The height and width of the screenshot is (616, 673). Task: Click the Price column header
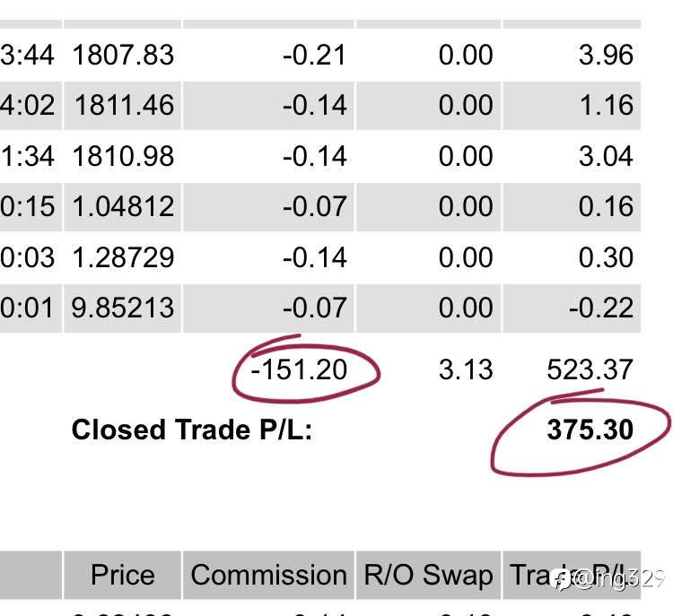(123, 575)
